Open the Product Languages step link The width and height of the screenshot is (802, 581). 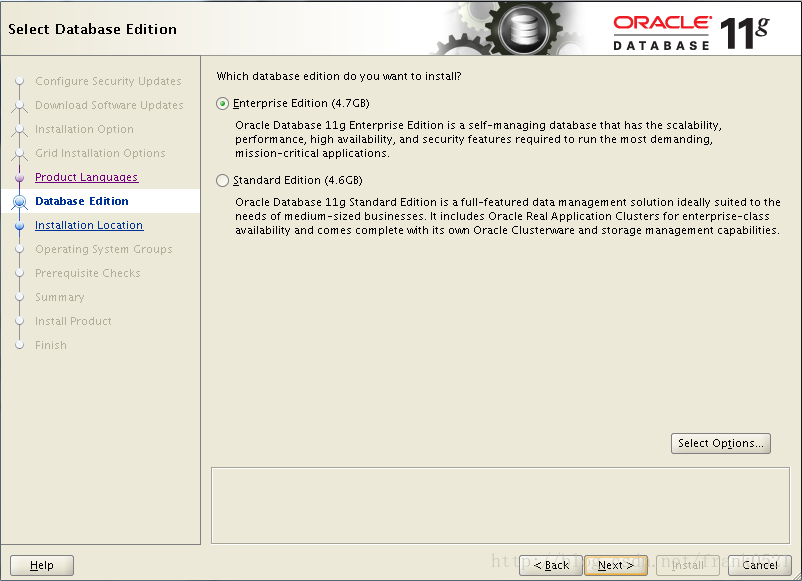point(86,177)
